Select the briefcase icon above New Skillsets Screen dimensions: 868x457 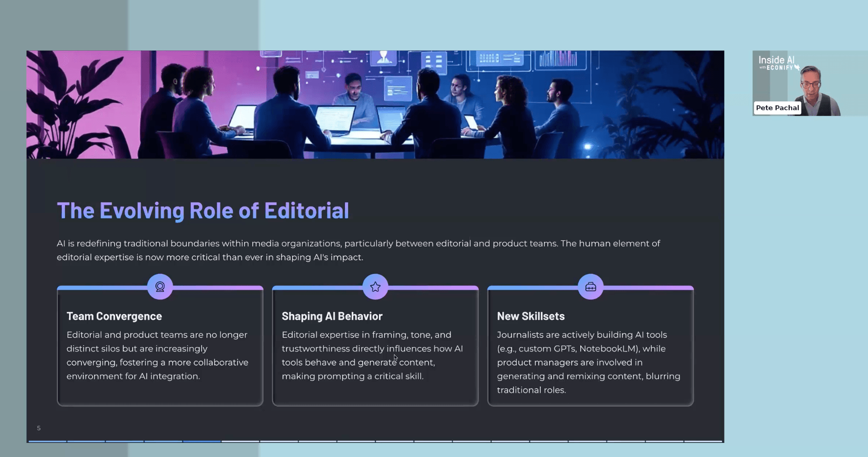coord(590,287)
